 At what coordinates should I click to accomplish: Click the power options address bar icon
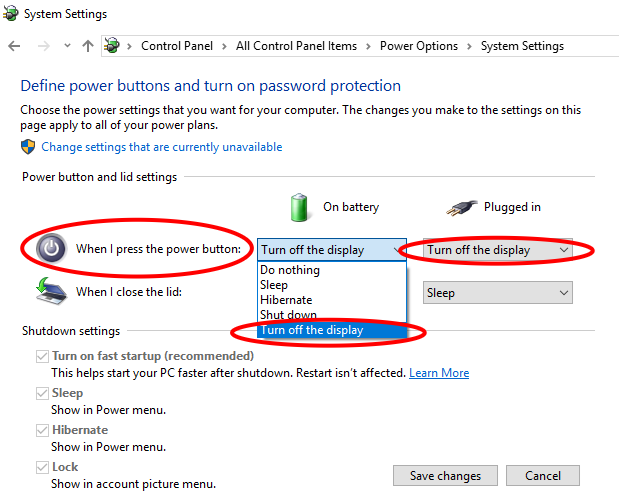point(112,46)
